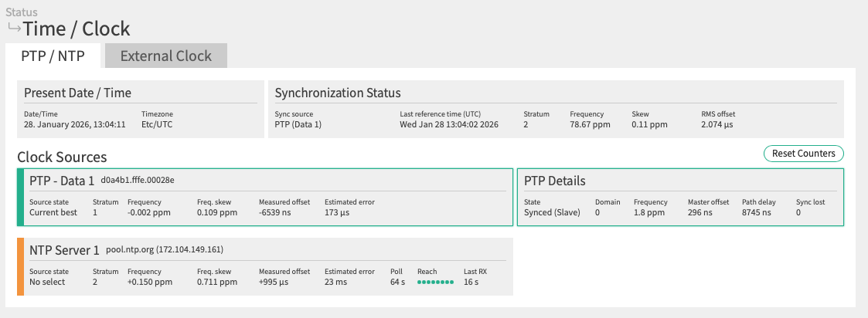
Task: Click the Synced (Slave) state value
Action: coord(552,212)
